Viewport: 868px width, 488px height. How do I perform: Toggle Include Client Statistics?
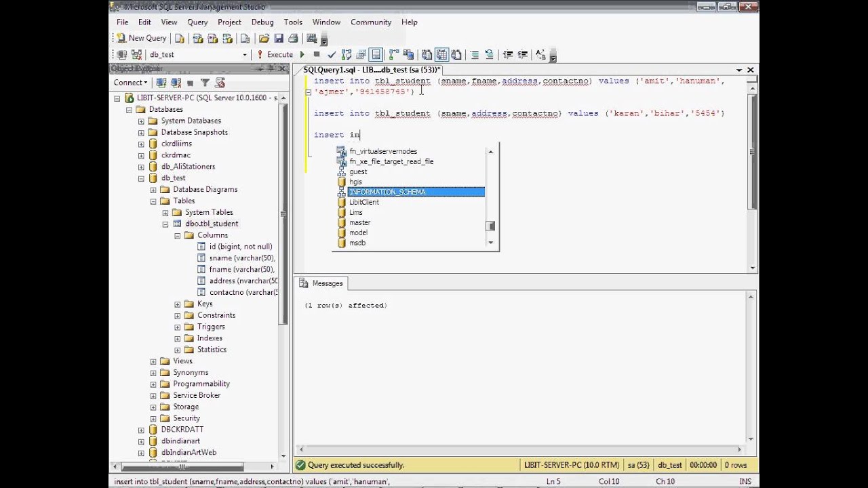[408, 54]
